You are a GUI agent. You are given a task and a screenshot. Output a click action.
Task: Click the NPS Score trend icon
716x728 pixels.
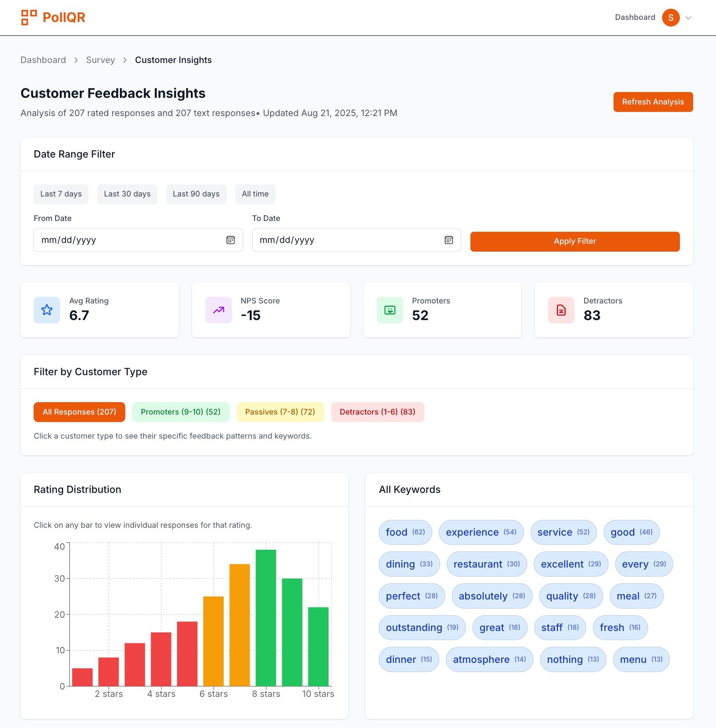click(219, 310)
